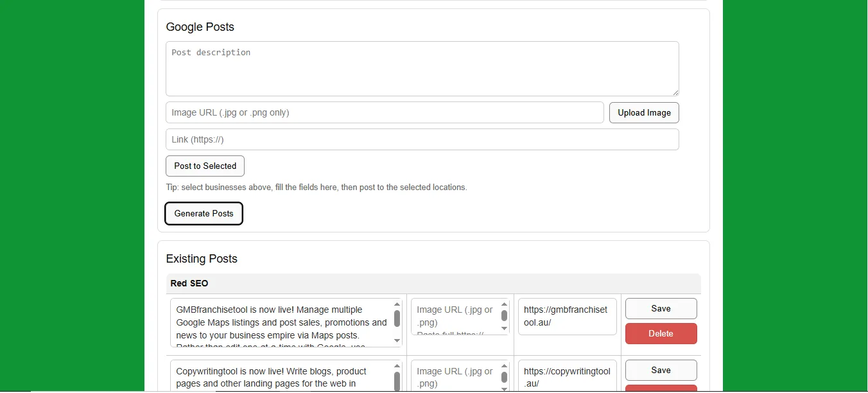Click scroll-up arrow in Copywritingtool description box
The image size is (868, 393).
[x=397, y=366]
